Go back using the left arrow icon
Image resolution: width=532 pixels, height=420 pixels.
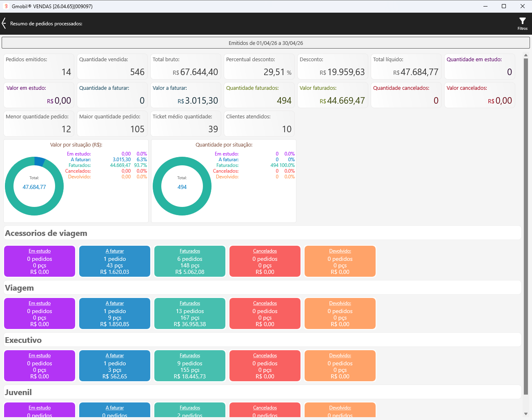coord(4,23)
